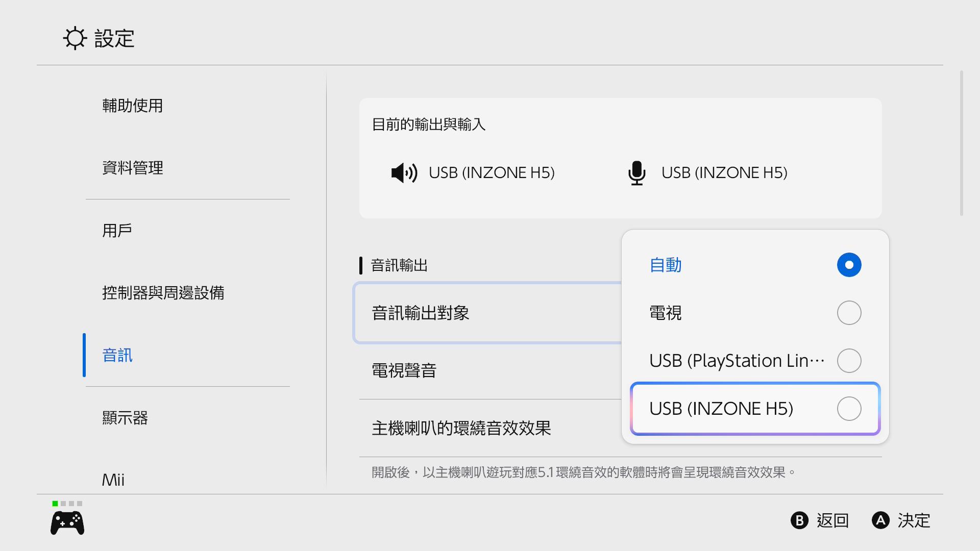Select the 電視 radio option

click(x=849, y=313)
